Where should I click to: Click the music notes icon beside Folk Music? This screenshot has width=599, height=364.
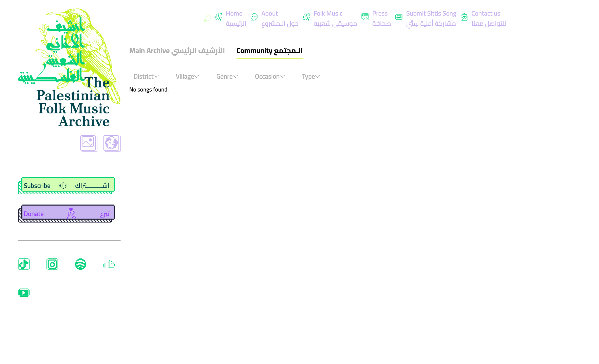point(307,17)
